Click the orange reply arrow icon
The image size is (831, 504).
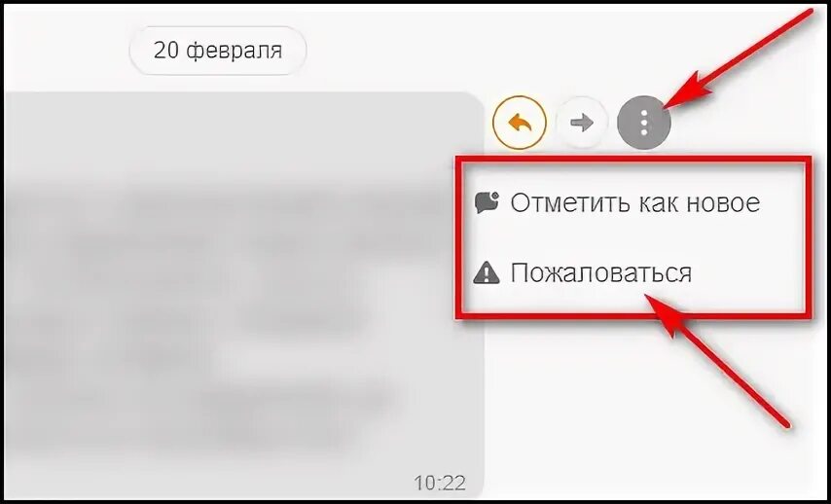(520, 123)
